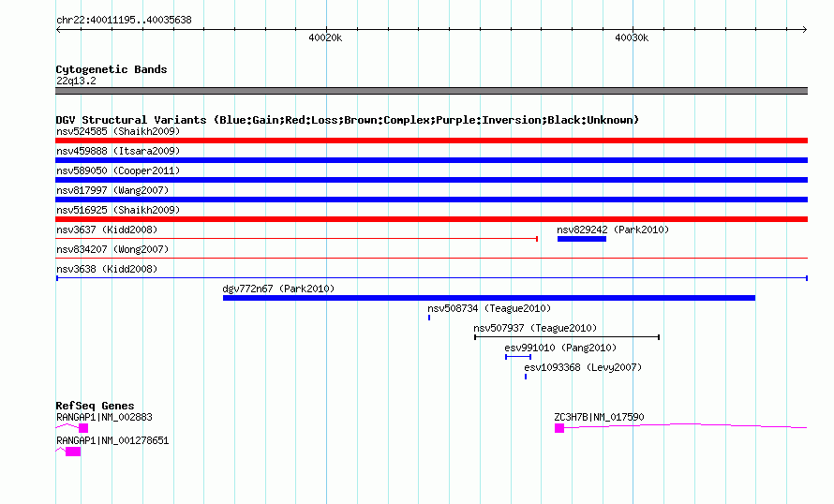The height and width of the screenshot is (504, 834).
Task: Click the ruler's right arrowhead
Action: coord(805,30)
